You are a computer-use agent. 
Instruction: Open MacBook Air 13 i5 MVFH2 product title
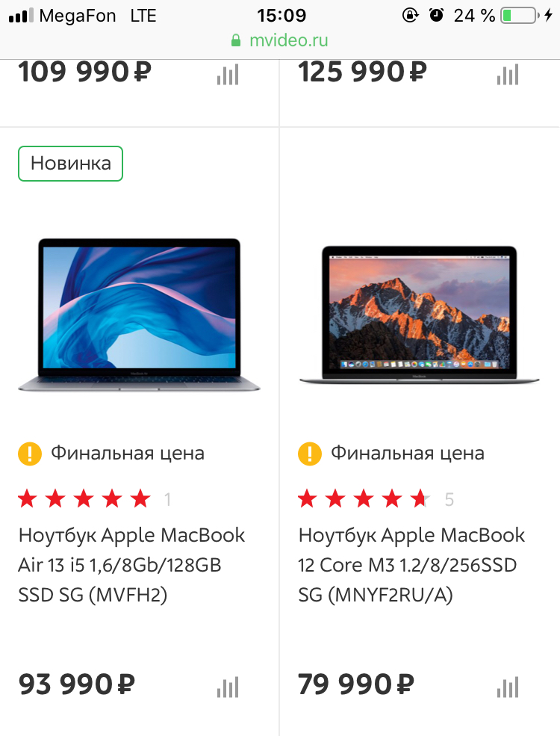click(131, 565)
